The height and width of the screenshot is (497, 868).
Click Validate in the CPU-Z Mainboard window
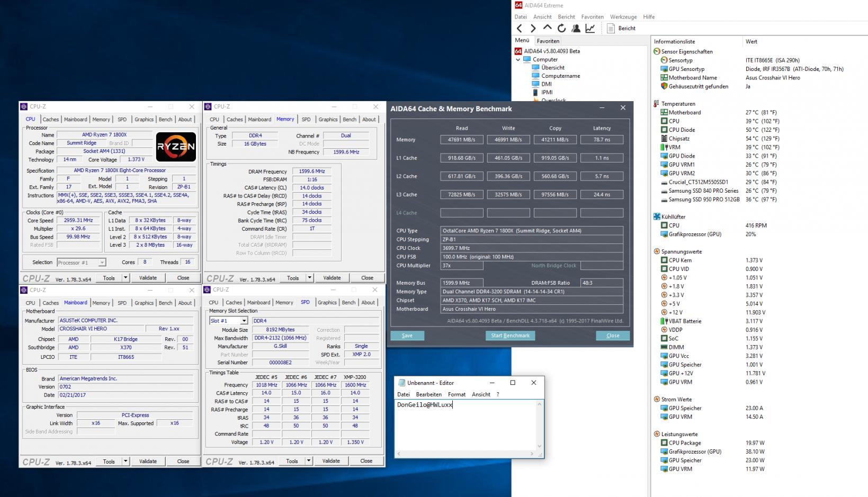pyautogui.click(x=148, y=462)
